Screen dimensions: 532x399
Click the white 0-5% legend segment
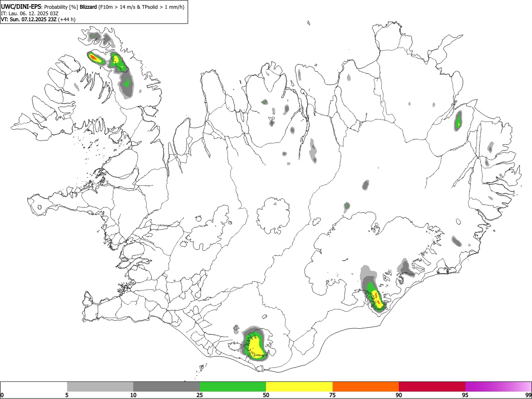pyautogui.click(x=34, y=387)
